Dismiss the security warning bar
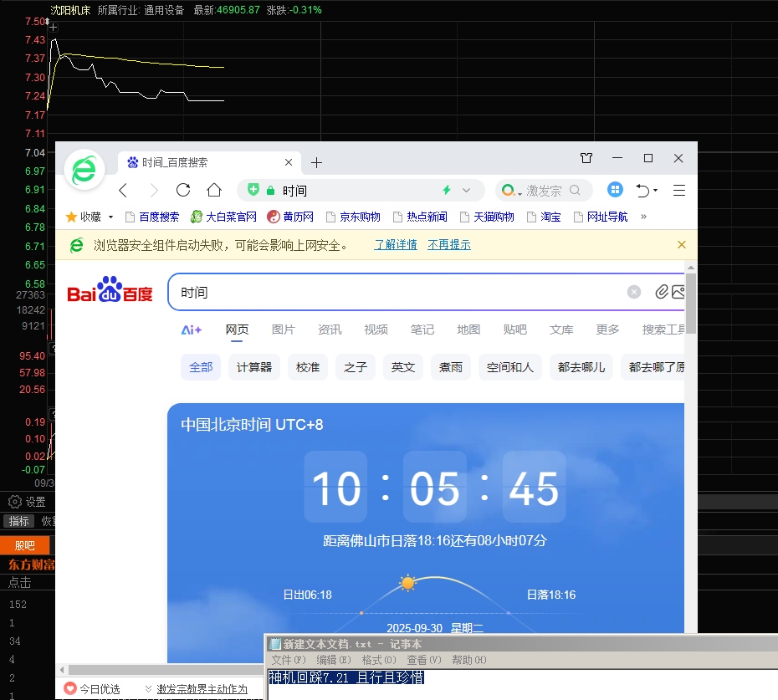Image resolution: width=778 pixels, height=700 pixels. click(x=682, y=244)
